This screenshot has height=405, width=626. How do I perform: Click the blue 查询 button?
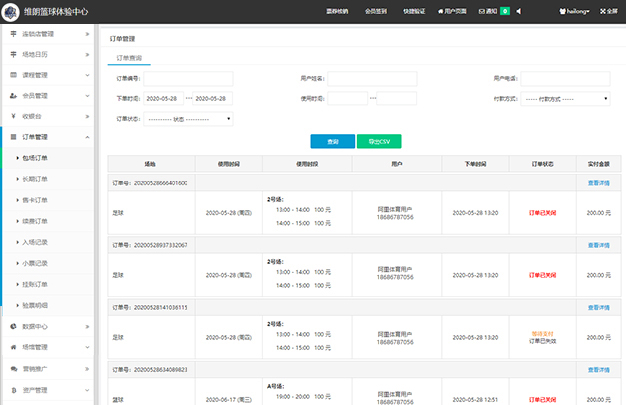(x=332, y=142)
